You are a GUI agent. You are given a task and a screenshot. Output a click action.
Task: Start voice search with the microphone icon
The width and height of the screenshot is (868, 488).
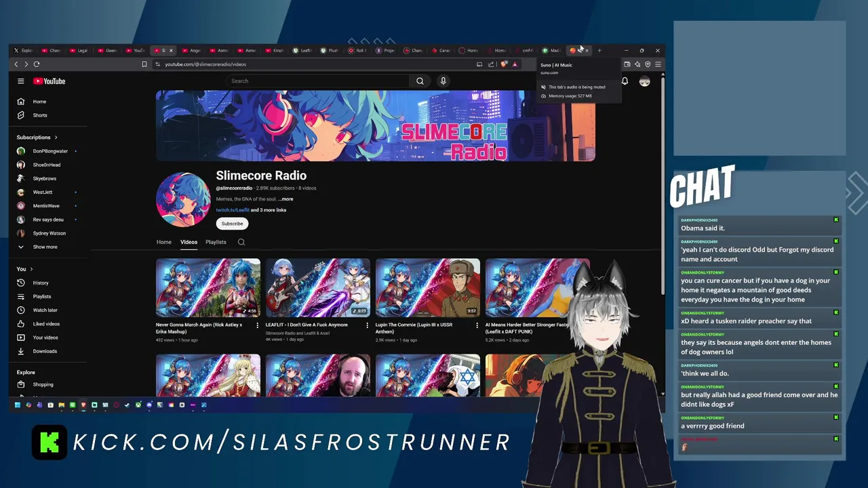click(x=443, y=81)
